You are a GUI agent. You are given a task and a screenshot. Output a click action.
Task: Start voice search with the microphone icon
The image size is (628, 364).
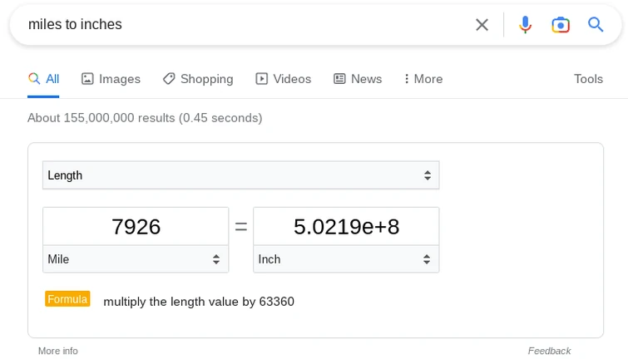[x=525, y=25]
